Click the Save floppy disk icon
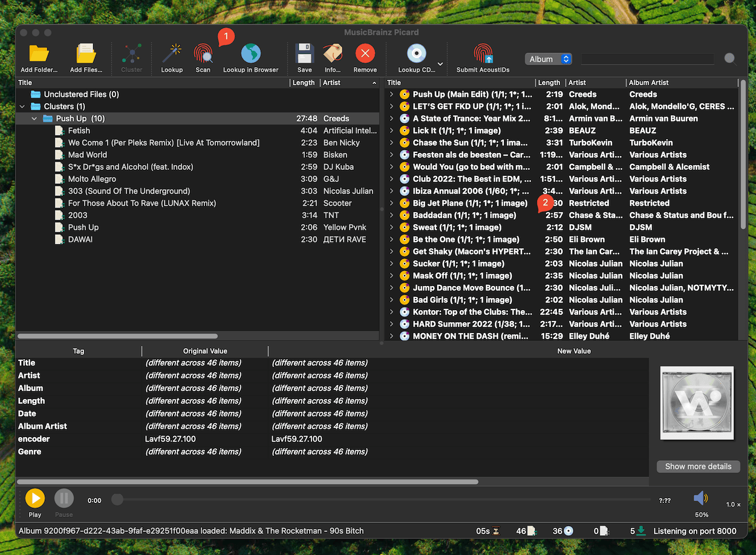 [304, 55]
